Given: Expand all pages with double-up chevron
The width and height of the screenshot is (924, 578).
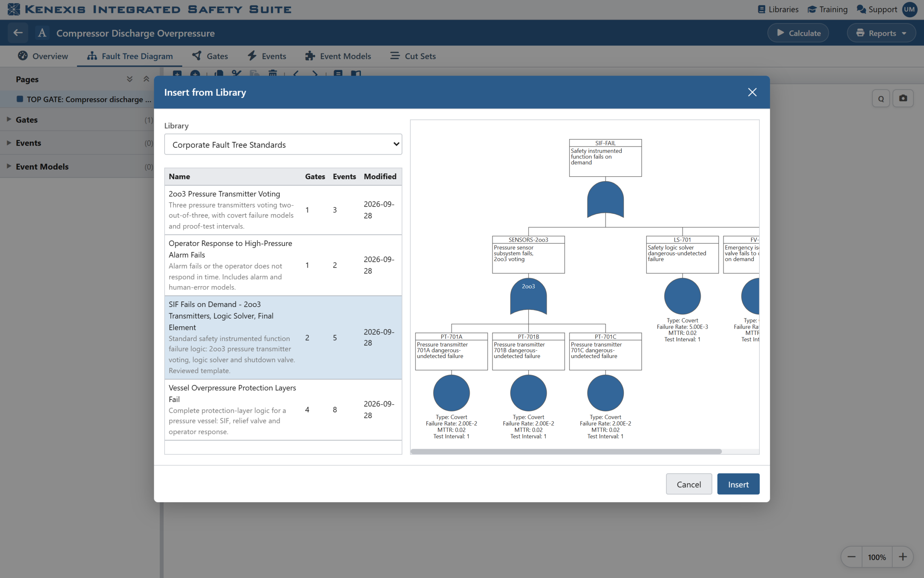Looking at the screenshot, I should click(x=146, y=79).
